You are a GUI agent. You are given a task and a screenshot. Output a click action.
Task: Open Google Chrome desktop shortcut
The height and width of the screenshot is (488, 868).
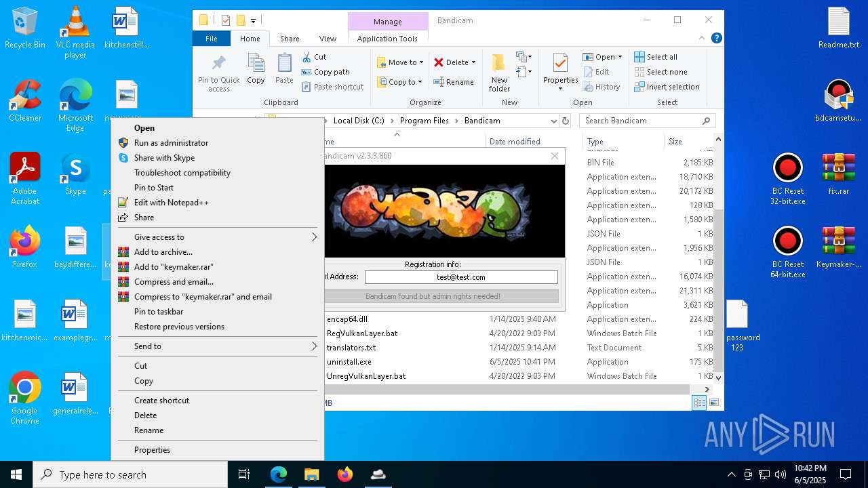tap(25, 399)
